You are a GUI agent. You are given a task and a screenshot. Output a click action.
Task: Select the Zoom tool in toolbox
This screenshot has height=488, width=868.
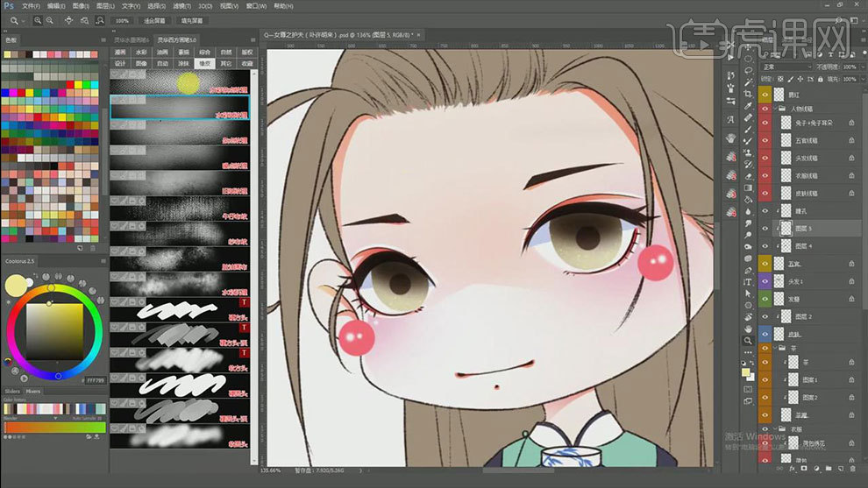click(749, 340)
